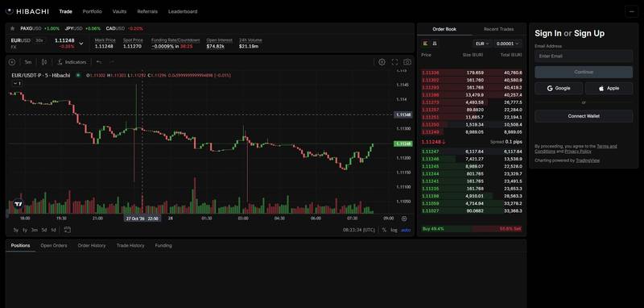This screenshot has width=644, height=308.
Task: Click the time axis settings icon
Action: [404, 219]
